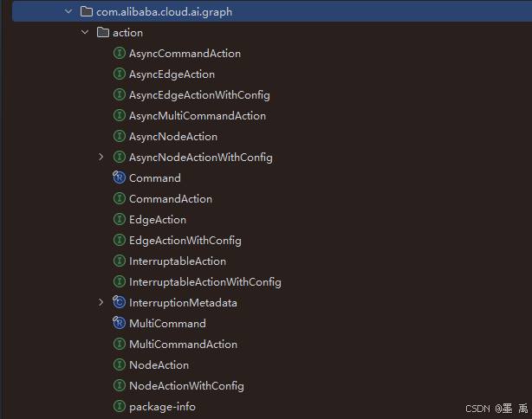Select InterruptableActionWithConfig in the tree
The width and height of the screenshot is (532, 419).
pos(205,282)
